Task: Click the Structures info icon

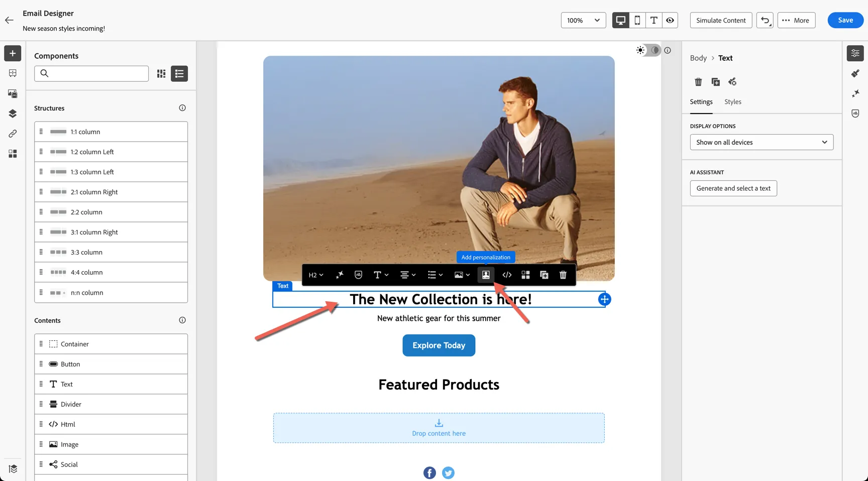Action: [x=182, y=108]
